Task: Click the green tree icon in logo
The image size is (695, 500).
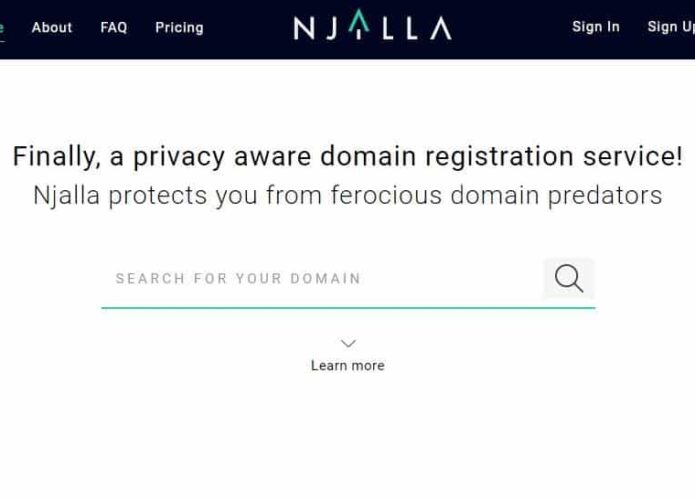Action: (359, 23)
